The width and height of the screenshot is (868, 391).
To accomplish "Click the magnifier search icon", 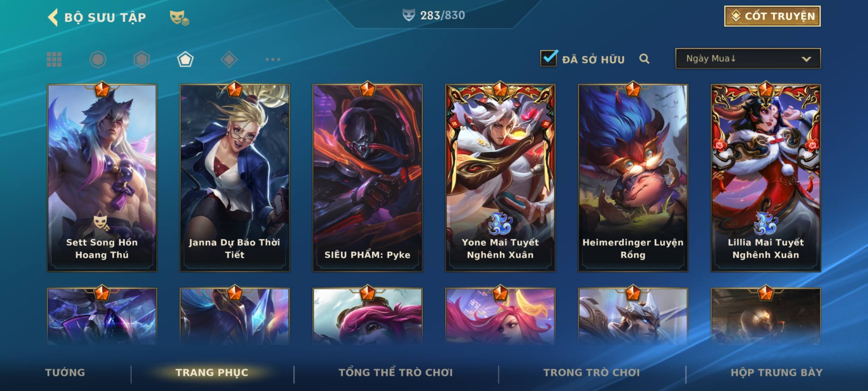I will (644, 59).
